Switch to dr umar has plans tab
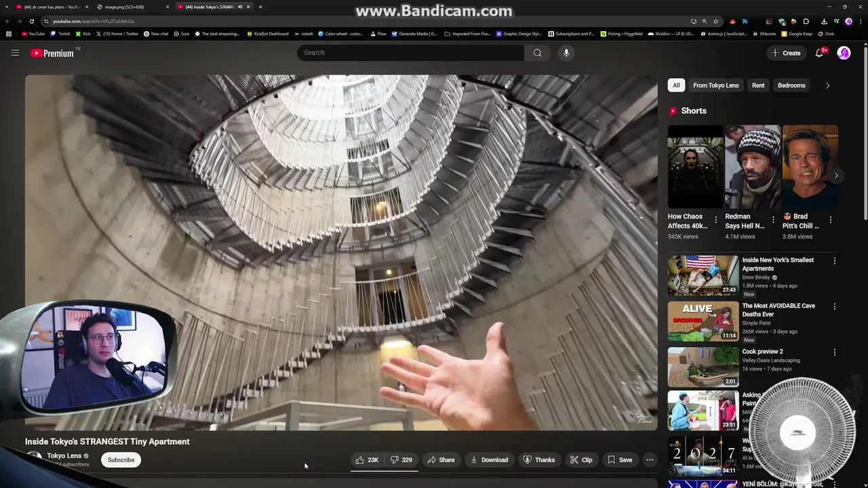Viewport: 868px width, 488px height. click(52, 7)
